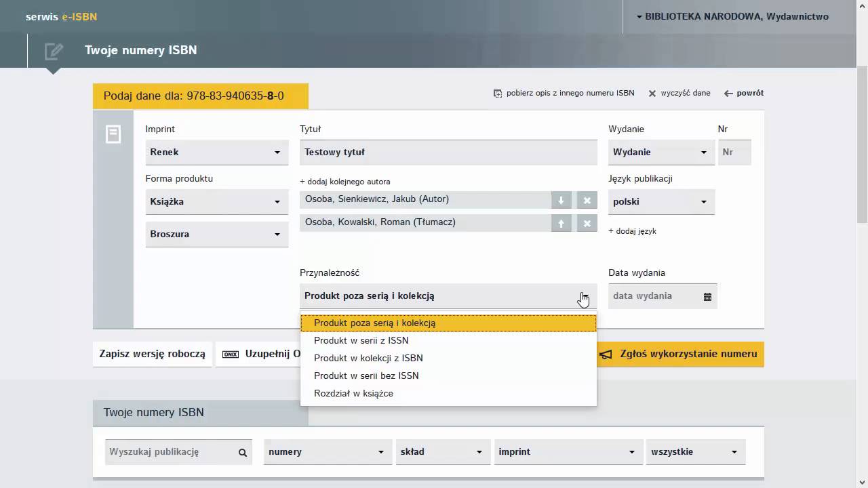Click the ONIX icon on Uzupełnij button
The width and height of the screenshot is (868, 488).
point(231,354)
